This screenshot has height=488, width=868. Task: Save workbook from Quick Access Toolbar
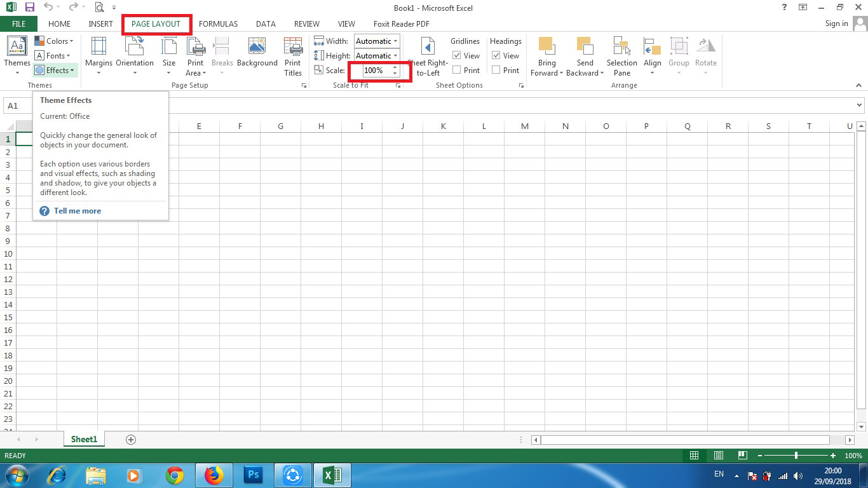[x=29, y=8]
